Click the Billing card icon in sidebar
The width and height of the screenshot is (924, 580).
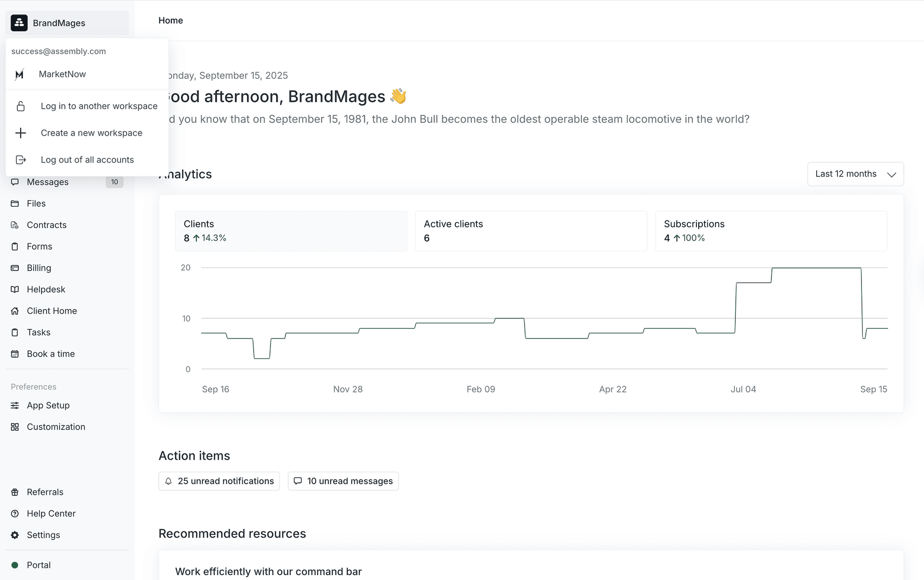[15, 268]
